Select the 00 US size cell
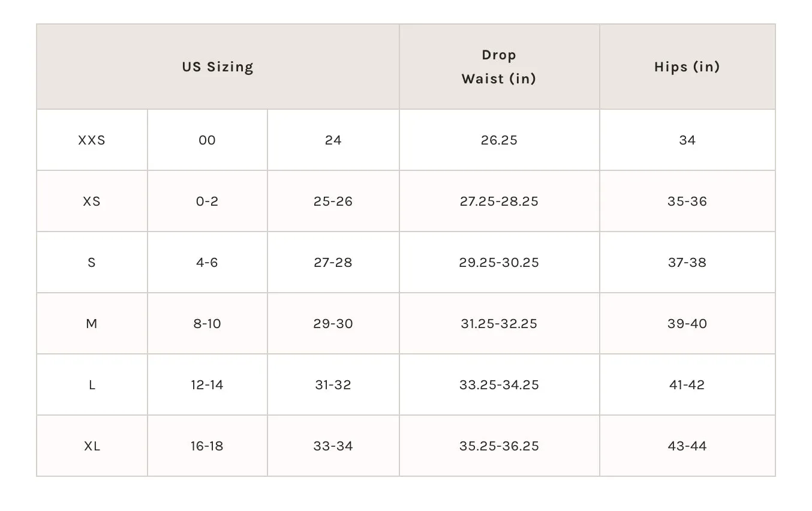The width and height of the screenshot is (812, 511). 207,140
